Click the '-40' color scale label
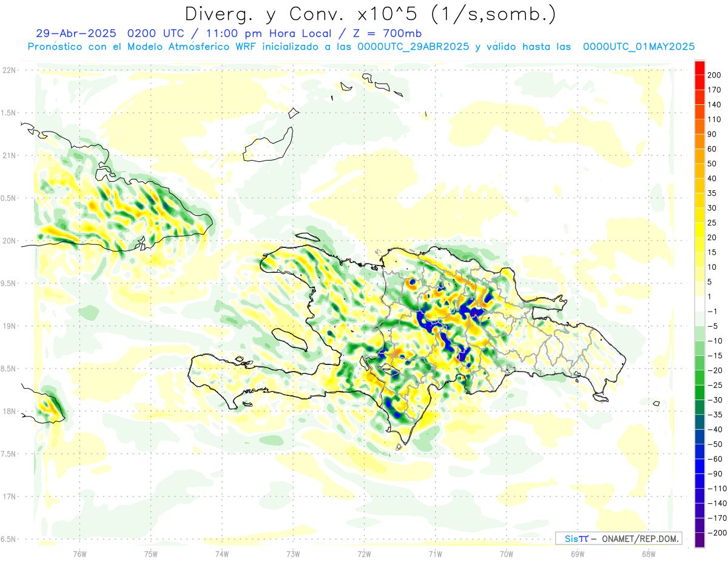Viewport: 728px width, 562px height. click(x=715, y=430)
